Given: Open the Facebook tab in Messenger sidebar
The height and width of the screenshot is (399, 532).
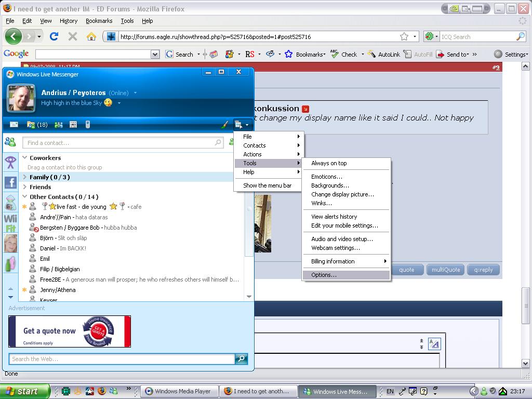Looking at the screenshot, I should pyautogui.click(x=10, y=182).
